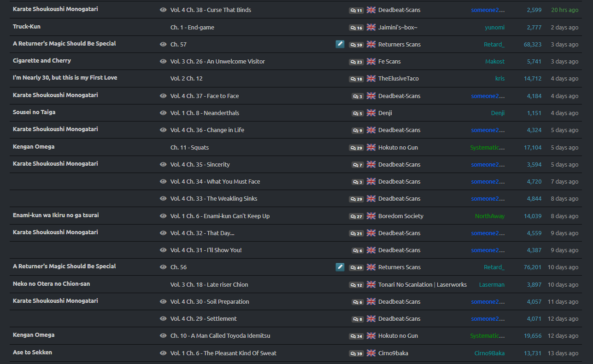593x364 pixels.
Task: Click the edit pencil icon for Ch. 57
Action: [x=340, y=44]
